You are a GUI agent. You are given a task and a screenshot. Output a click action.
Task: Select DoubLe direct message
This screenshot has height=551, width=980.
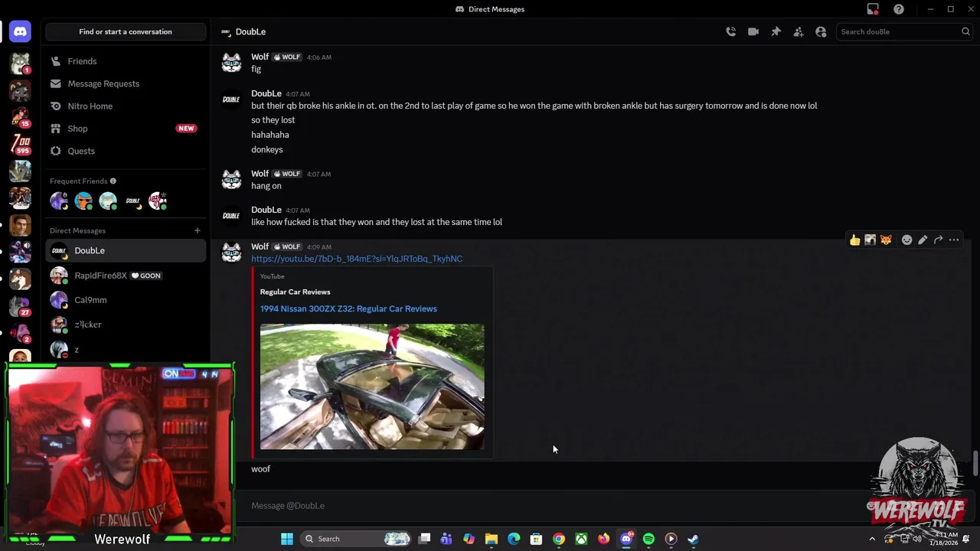pyautogui.click(x=126, y=250)
